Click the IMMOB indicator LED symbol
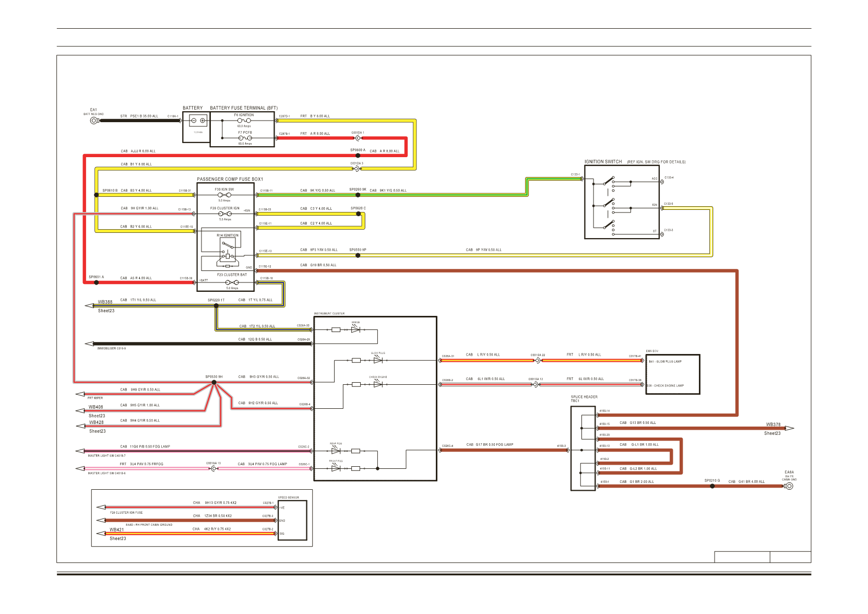This screenshot has width=868, height=614. [355, 329]
